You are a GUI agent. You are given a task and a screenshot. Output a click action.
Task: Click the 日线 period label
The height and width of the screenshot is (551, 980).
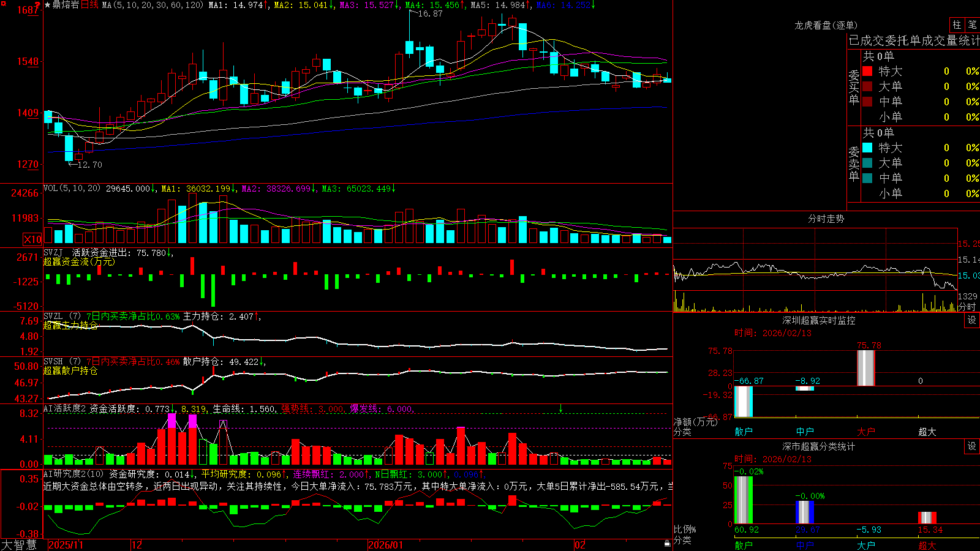[89, 5]
